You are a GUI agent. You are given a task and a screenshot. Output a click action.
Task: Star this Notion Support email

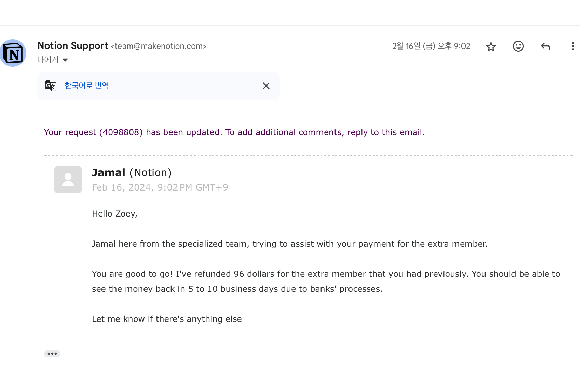tap(491, 47)
